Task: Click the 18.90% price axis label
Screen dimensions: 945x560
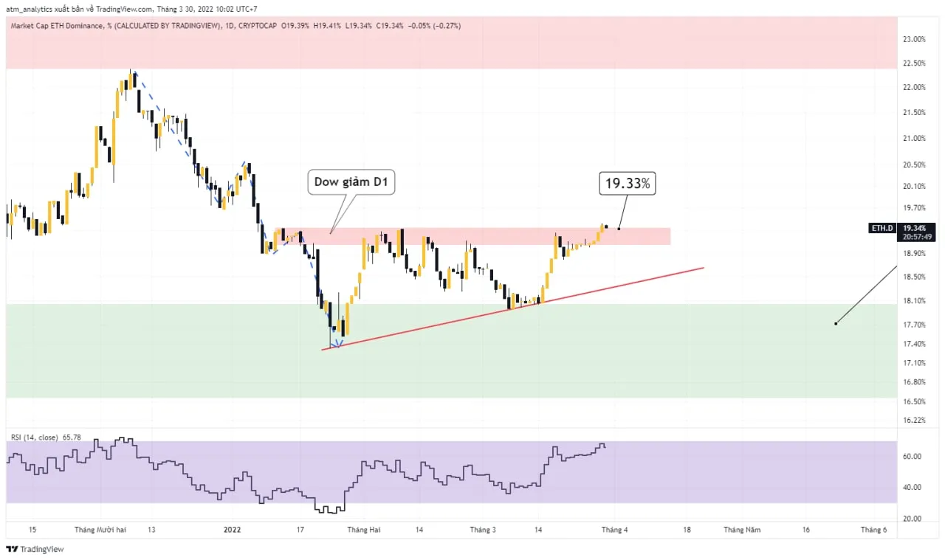Action: [x=914, y=253]
